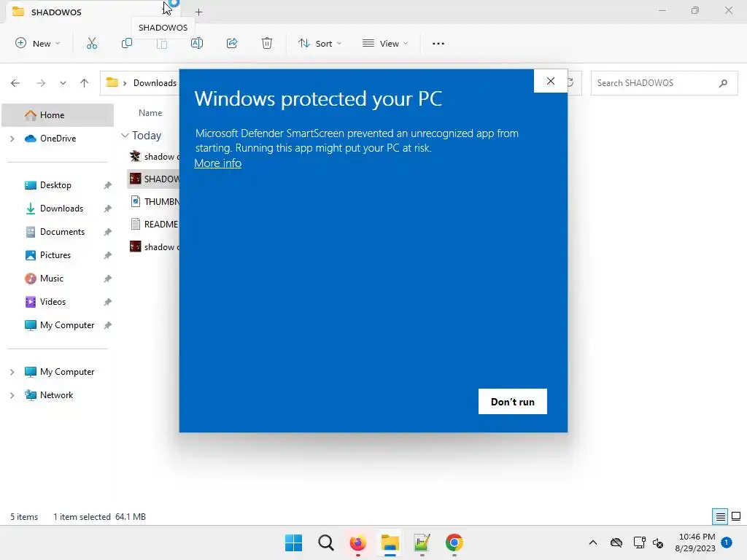This screenshot has width=747, height=560.
Task: Open pinned Downloads folder
Action: pos(61,208)
